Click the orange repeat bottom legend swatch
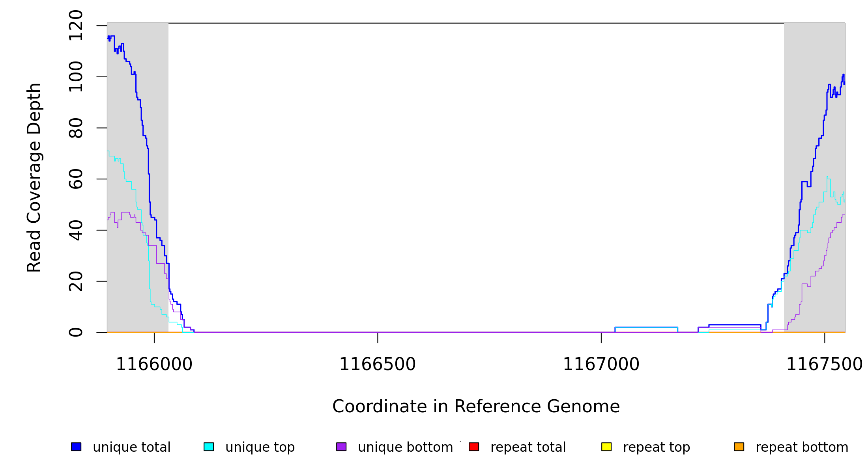 click(739, 447)
